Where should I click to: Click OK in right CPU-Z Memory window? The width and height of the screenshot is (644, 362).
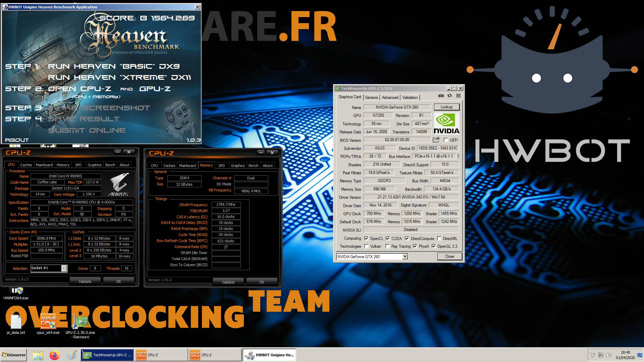pyautogui.click(x=262, y=282)
